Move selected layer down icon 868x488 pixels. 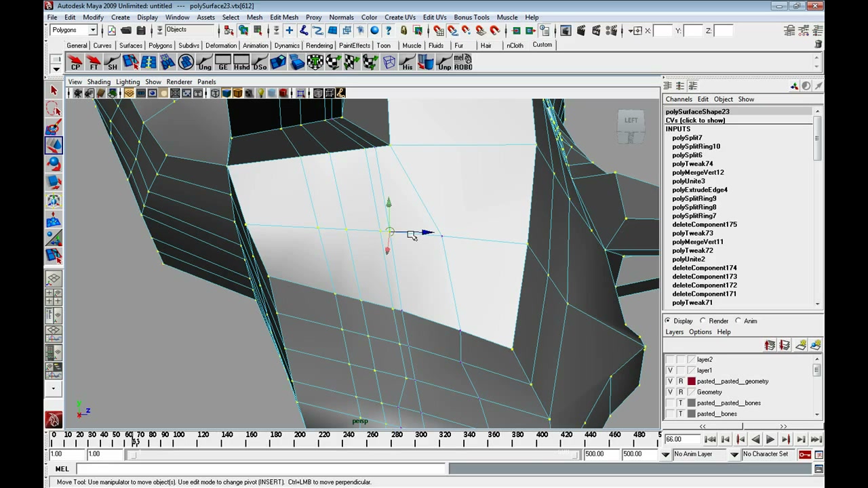pos(785,346)
